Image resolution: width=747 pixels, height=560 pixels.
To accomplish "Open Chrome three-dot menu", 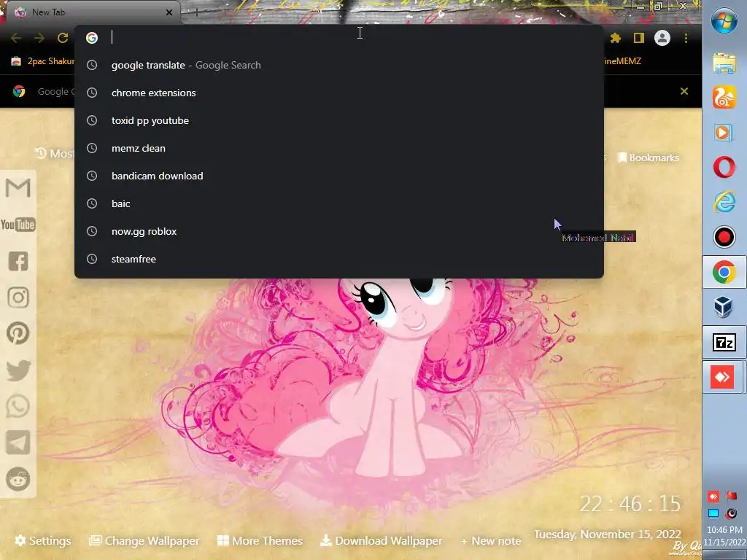I will [686, 38].
